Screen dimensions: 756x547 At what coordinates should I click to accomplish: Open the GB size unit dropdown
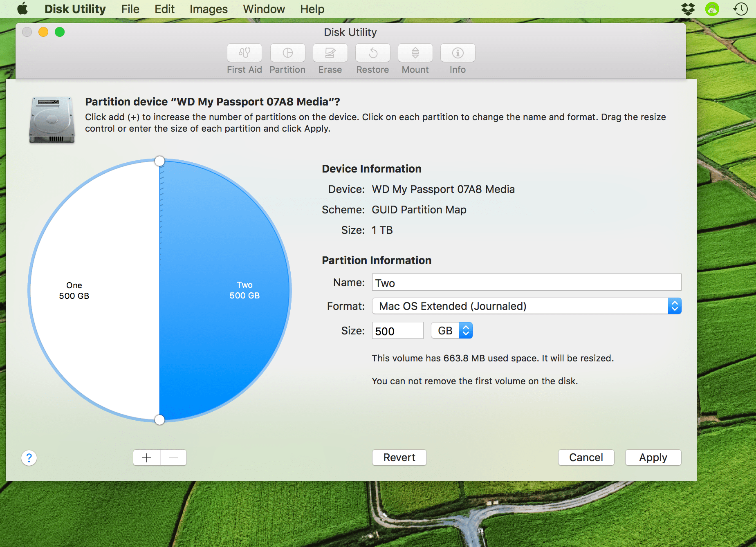click(452, 330)
